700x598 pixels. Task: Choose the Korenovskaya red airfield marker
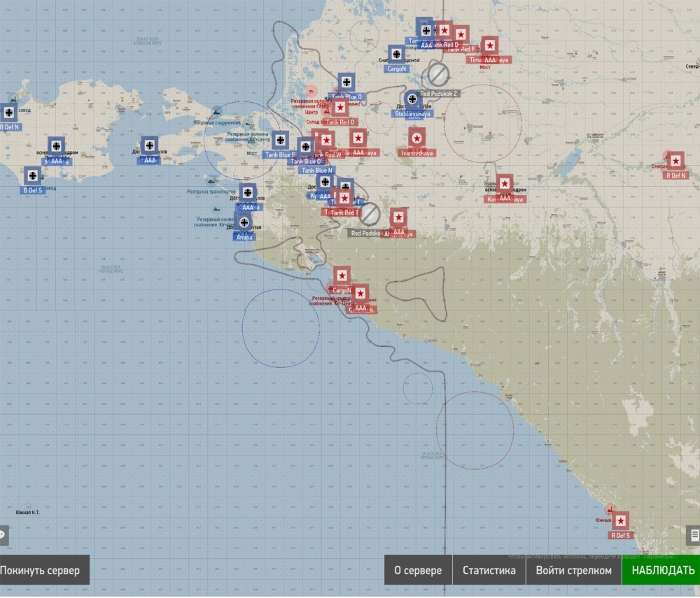coord(505,184)
